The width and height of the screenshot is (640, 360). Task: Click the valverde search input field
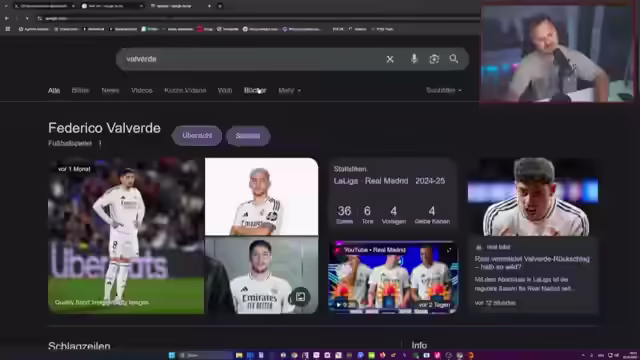tap(249, 59)
